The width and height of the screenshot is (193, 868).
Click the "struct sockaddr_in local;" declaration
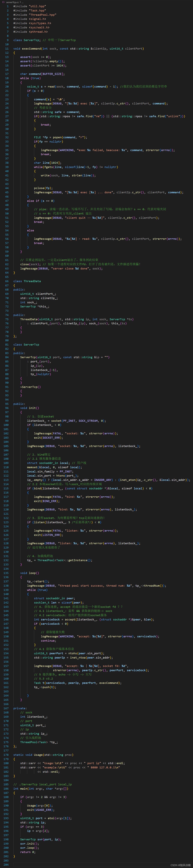(x=49, y=463)
